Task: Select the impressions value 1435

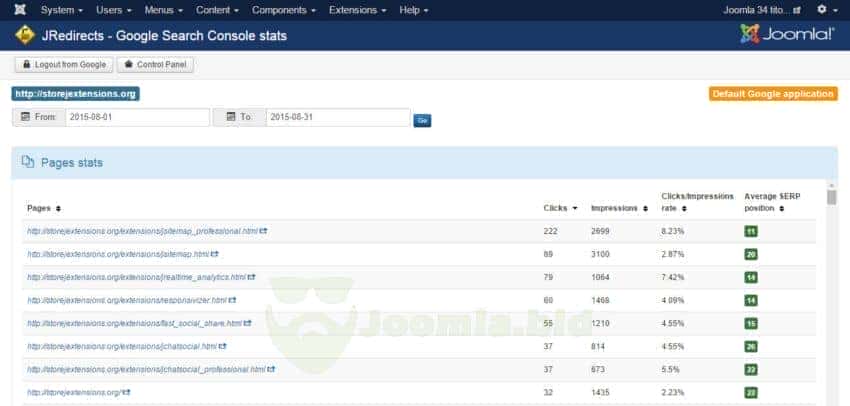Action: pos(600,392)
